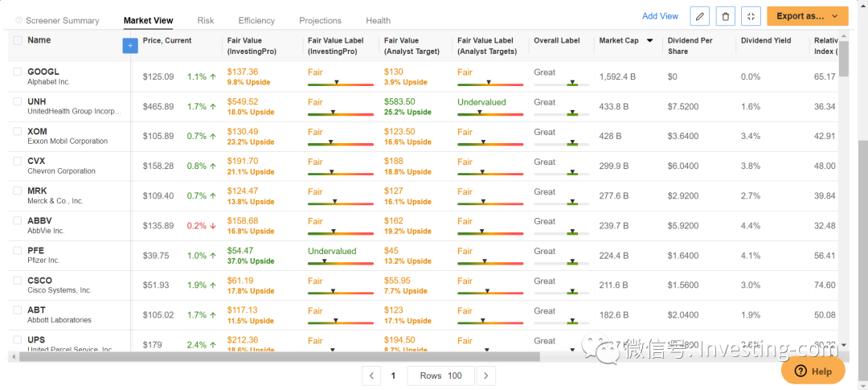
Task: Click the Name column header
Action: pyautogui.click(x=39, y=40)
